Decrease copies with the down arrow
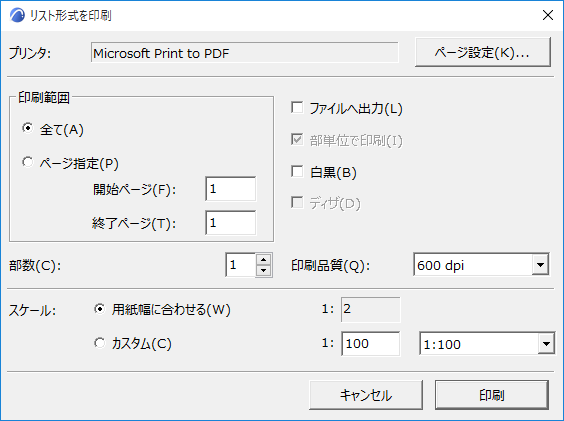The height and width of the screenshot is (421, 564). (x=264, y=271)
